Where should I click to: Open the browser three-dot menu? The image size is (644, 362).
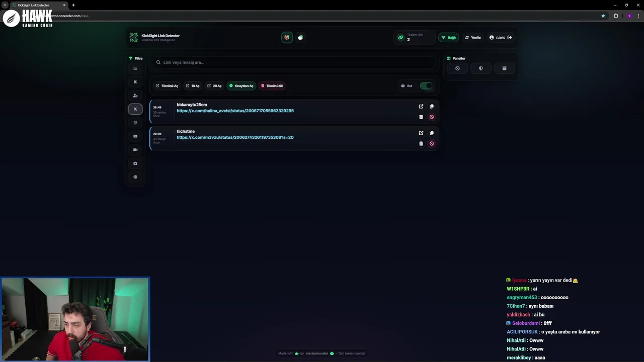coord(638,16)
